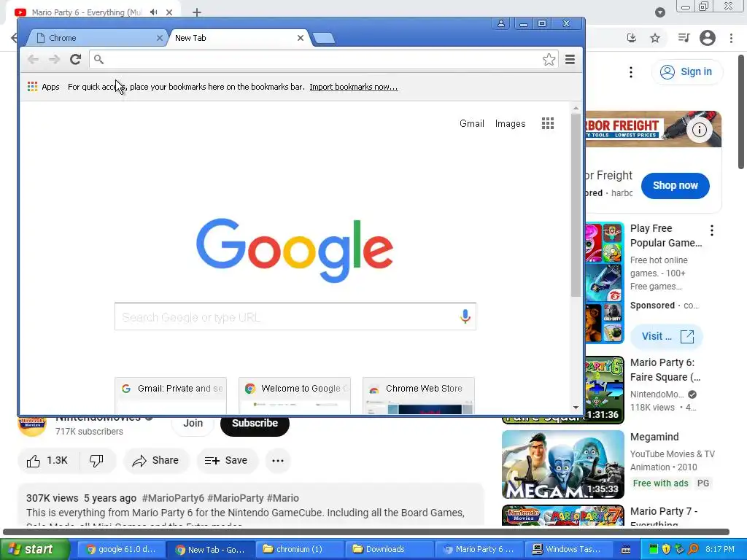Switch to the Chrome tab in old window
Image resolution: width=747 pixels, height=560 pixels.
click(96, 38)
